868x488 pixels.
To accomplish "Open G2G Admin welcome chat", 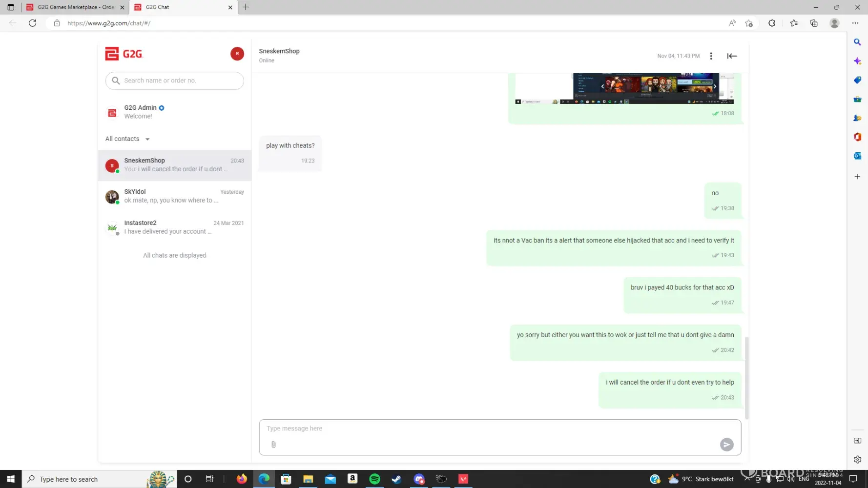I will (x=175, y=112).
